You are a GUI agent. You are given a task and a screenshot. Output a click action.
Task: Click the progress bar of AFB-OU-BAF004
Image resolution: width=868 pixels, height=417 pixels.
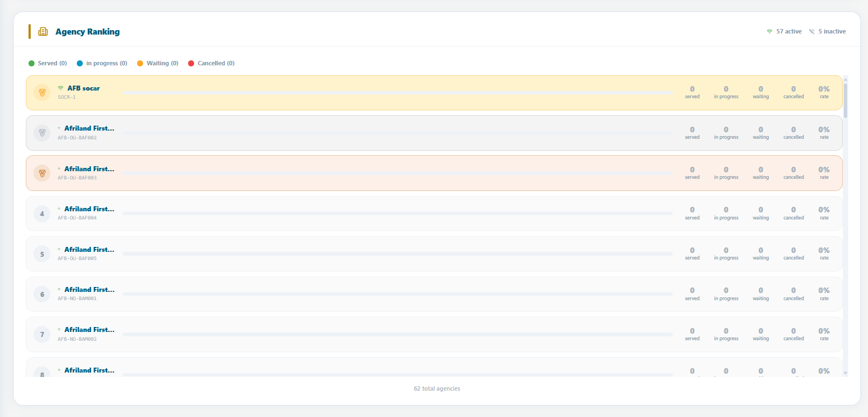398,213
